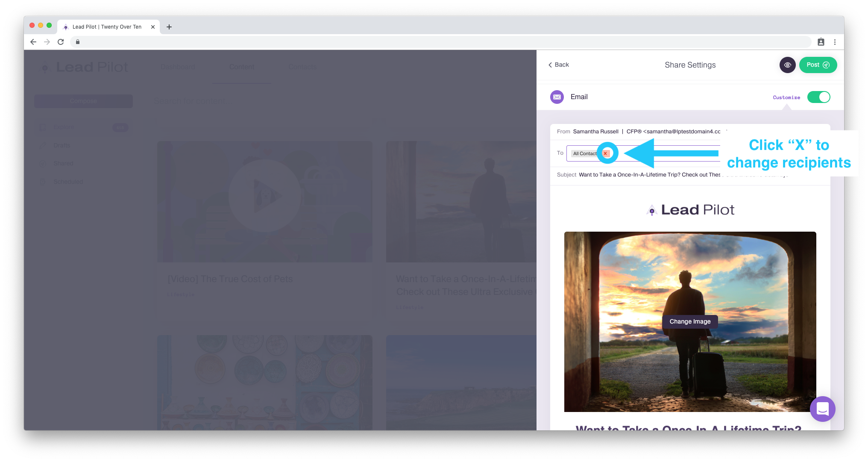Screen dimensions: 868x462
Task: Open the Content nav tab
Action: (x=242, y=67)
